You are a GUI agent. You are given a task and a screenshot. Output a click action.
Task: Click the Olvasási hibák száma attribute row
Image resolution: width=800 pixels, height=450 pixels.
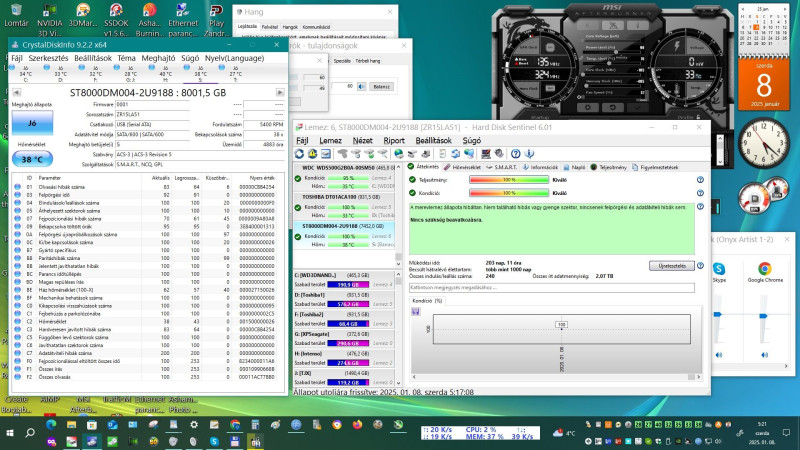[x=148, y=187]
